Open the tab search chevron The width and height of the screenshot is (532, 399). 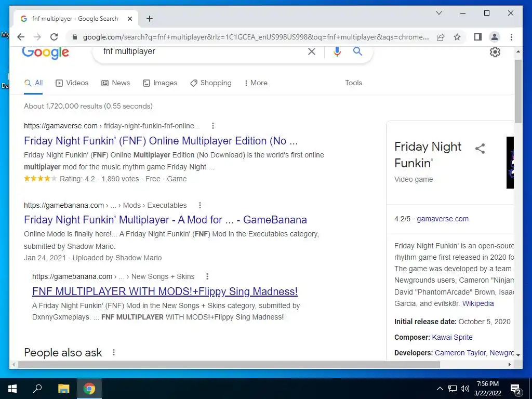438,13
